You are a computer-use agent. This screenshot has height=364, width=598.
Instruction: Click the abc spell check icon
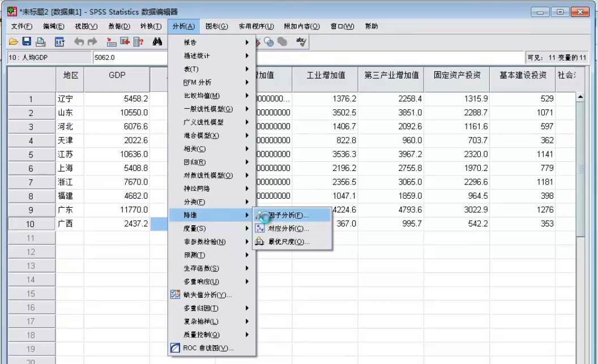tap(301, 41)
